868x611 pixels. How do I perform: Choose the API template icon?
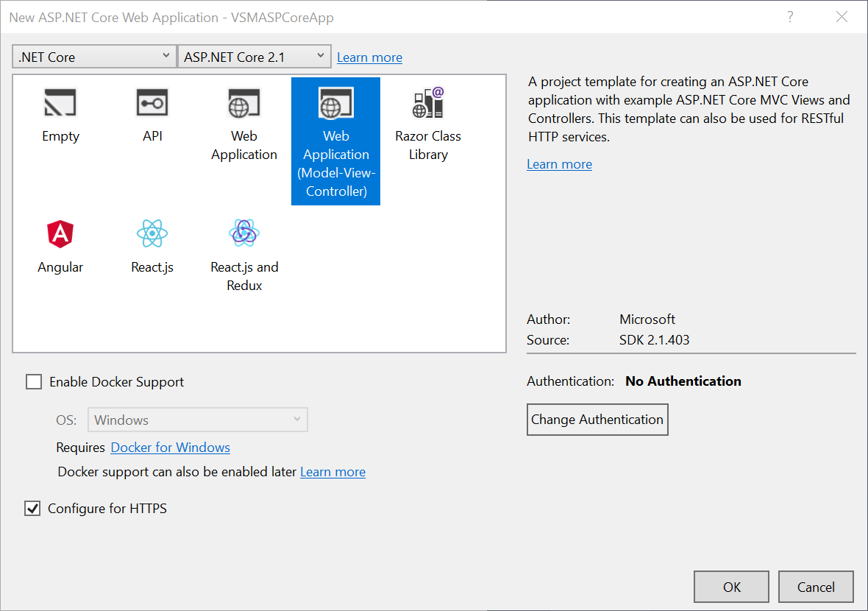(x=152, y=103)
